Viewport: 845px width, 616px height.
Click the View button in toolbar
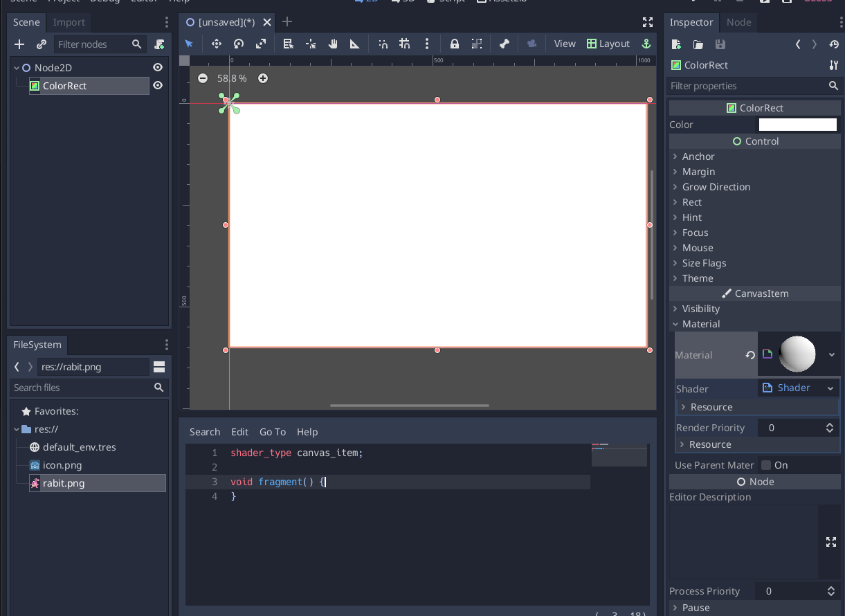pos(565,44)
